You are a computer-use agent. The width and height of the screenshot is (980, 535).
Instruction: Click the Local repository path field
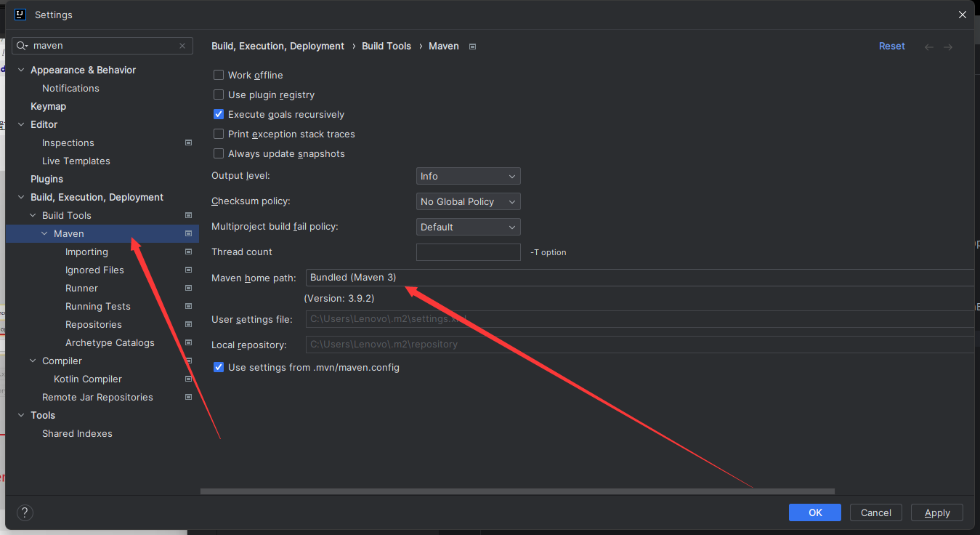point(639,345)
